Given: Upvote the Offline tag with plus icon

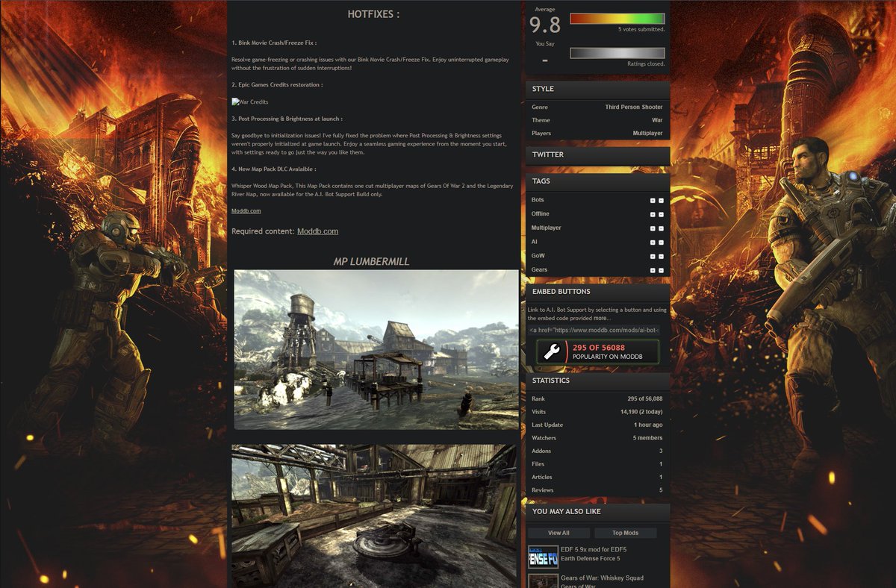Looking at the screenshot, I should point(652,214).
